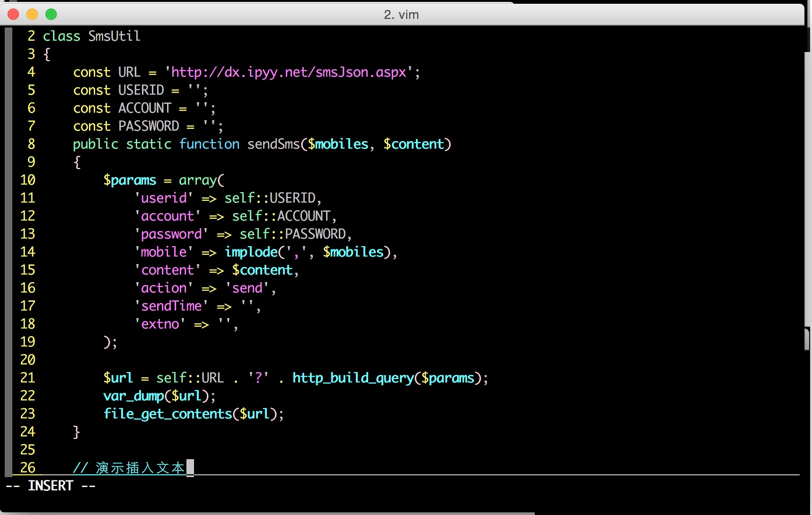Click line number 25
Screen dimensions: 812x515
click(x=27, y=450)
